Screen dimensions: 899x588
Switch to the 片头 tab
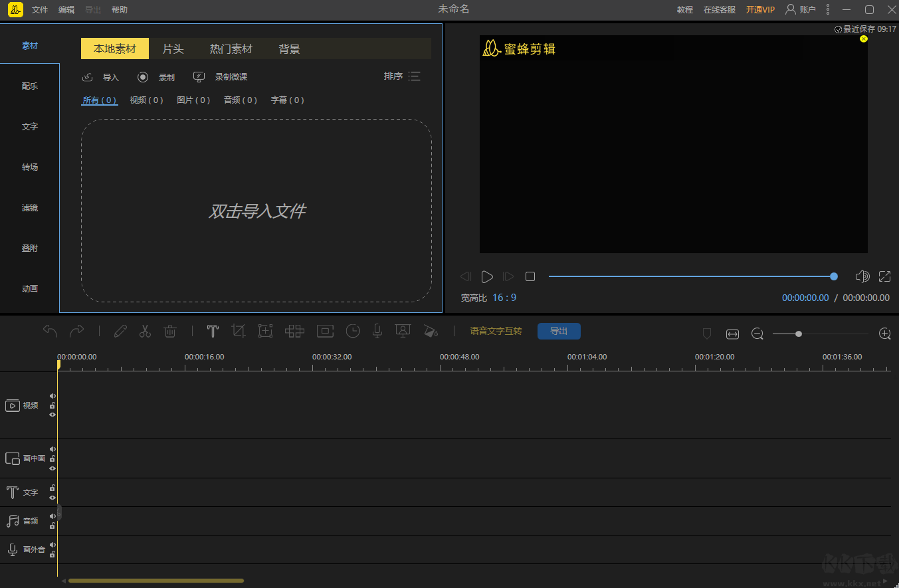point(173,49)
